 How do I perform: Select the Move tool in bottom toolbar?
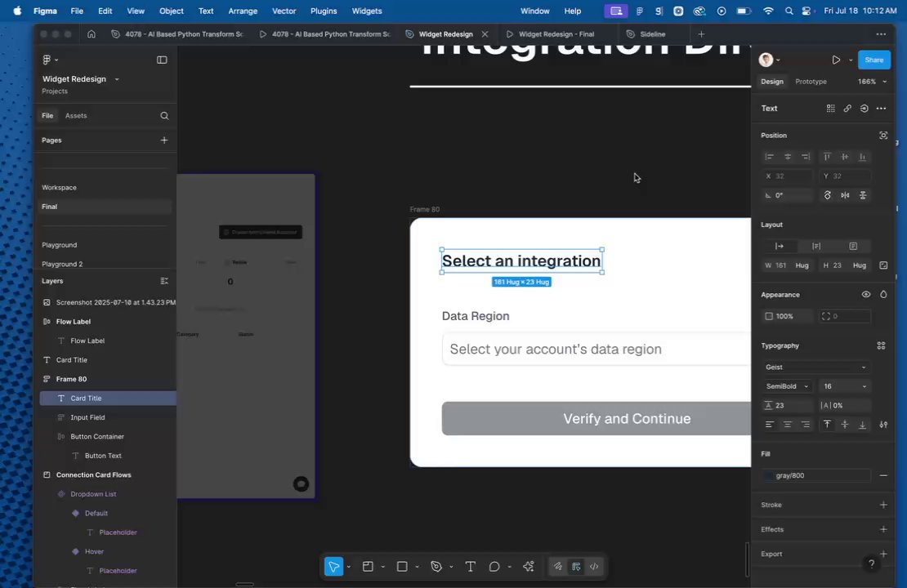point(333,567)
